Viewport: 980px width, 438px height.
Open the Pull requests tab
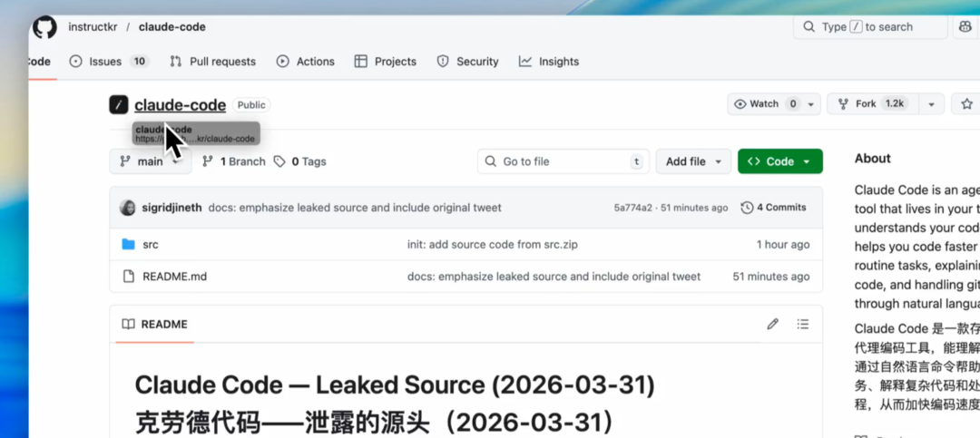click(x=213, y=62)
